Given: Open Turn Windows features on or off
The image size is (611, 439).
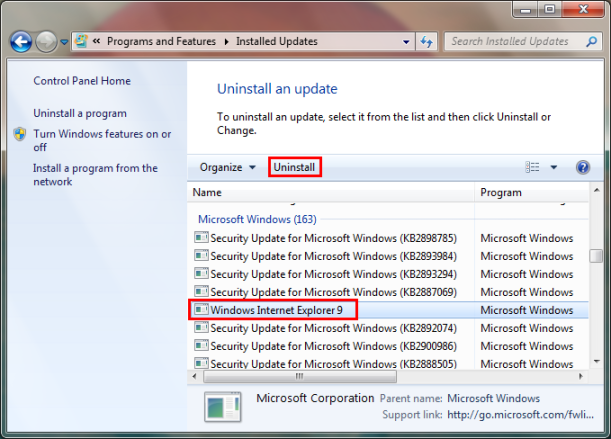Looking at the screenshot, I should point(102,141).
